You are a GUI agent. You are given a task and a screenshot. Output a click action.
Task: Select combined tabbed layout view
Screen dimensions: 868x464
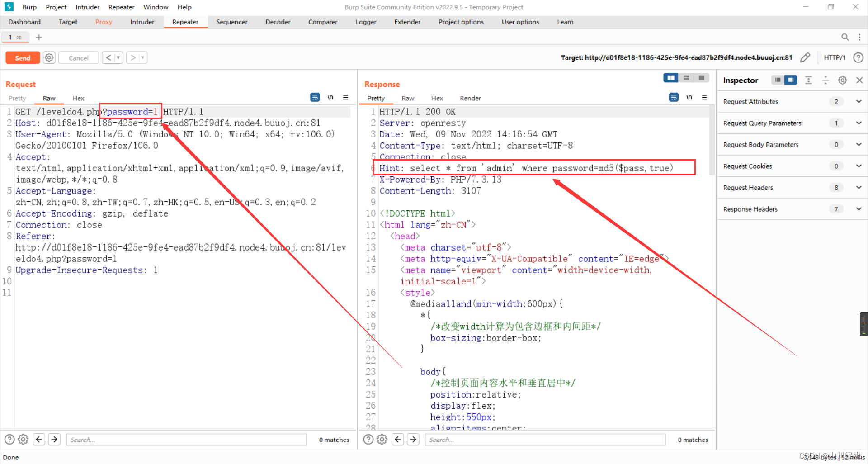tap(702, 78)
